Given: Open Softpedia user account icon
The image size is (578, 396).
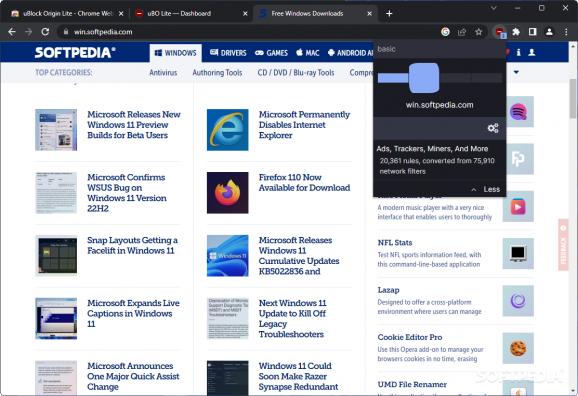Looking at the screenshot, I should [532, 52].
